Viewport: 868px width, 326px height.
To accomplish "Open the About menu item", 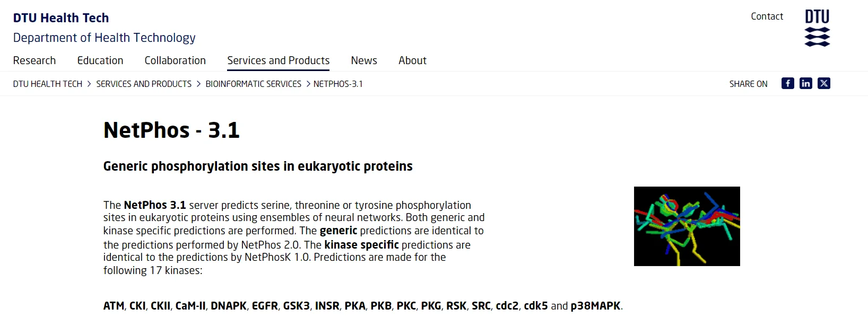I will [412, 60].
